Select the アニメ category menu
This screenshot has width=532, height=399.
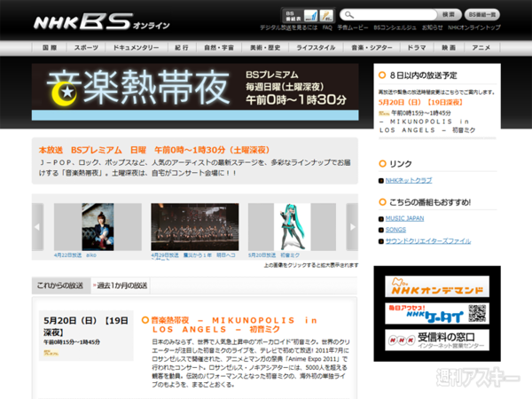click(x=481, y=48)
